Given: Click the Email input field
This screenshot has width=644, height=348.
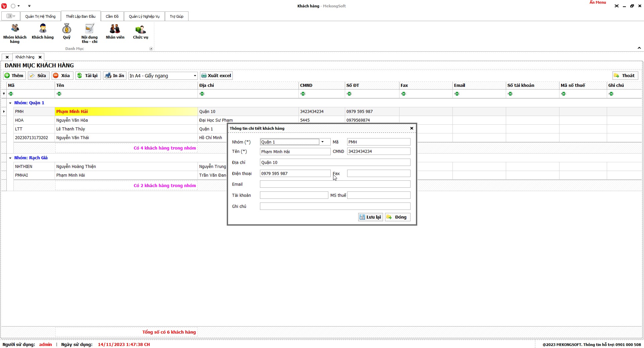Looking at the screenshot, I should pyautogui.click(x=335, y=184).
